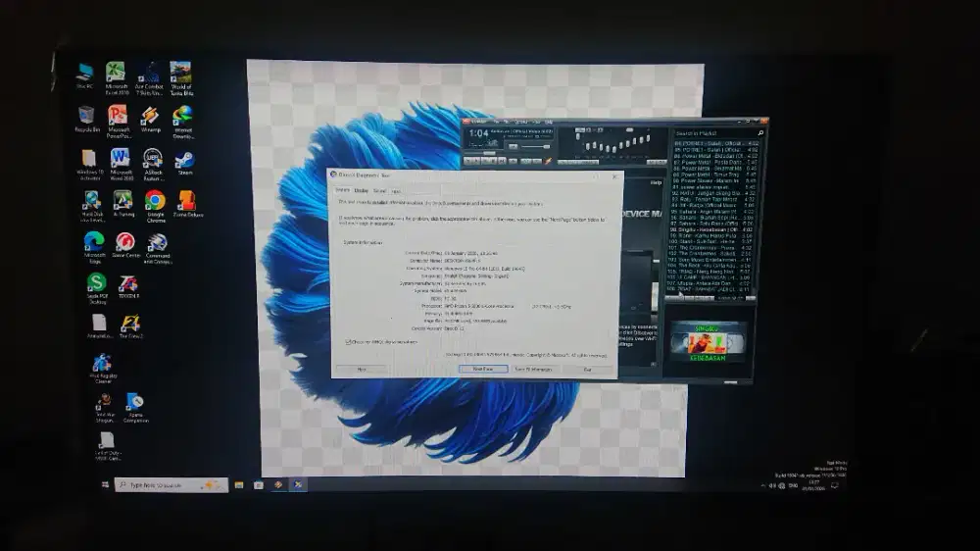Open Microsoft Excel 2010 shortcut
The width and height of the screenshot is (980, 551).
pos(117,78)
